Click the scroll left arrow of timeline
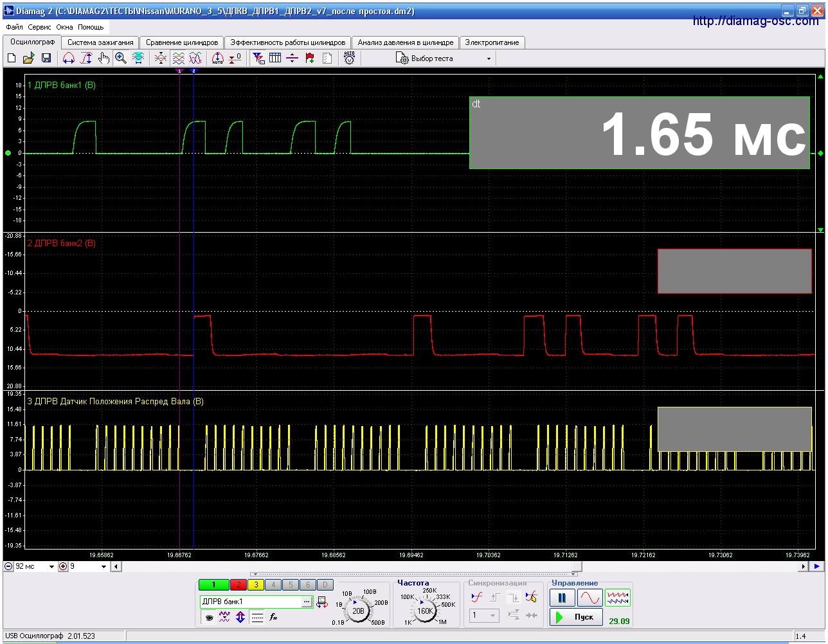 click(116, 567)
